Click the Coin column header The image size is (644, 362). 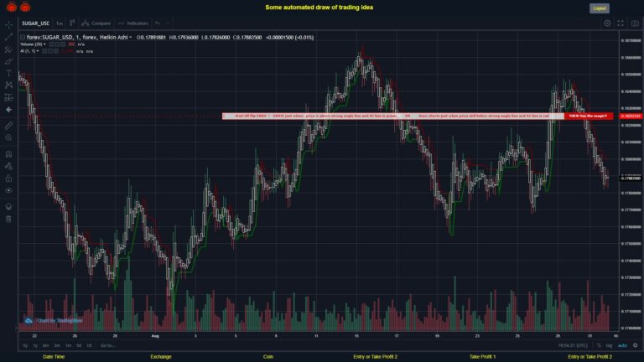click(x=268, y=357)
